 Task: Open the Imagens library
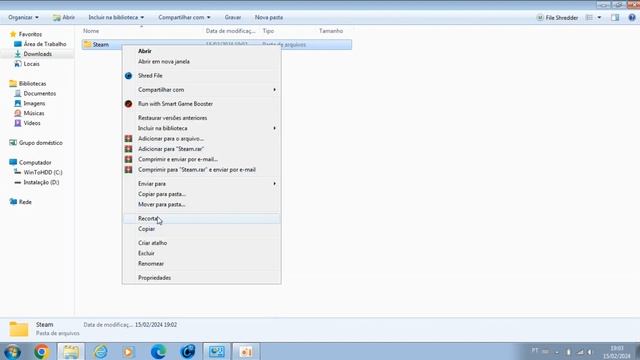tap(29, 104)
